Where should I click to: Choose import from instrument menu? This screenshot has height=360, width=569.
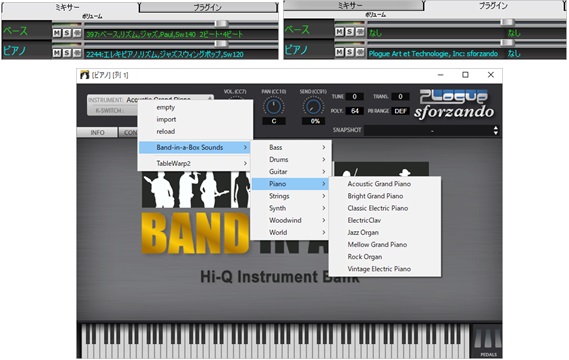166,119
